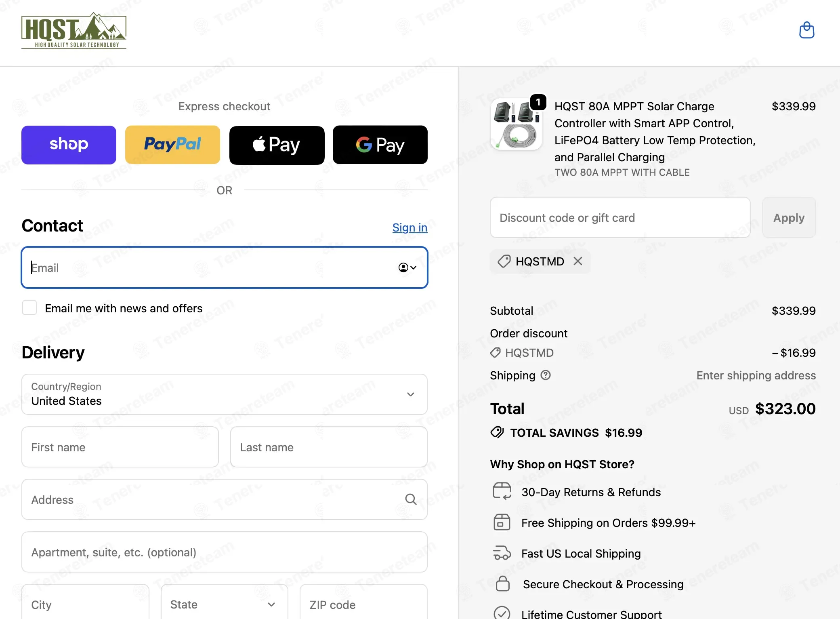Click the Address input field
840x619 pixels.
click(225, 499)
